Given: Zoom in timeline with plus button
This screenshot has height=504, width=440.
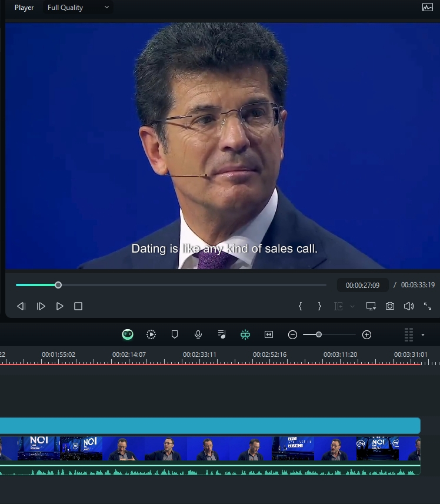Looking at the screenshot, I should (366, 335).
